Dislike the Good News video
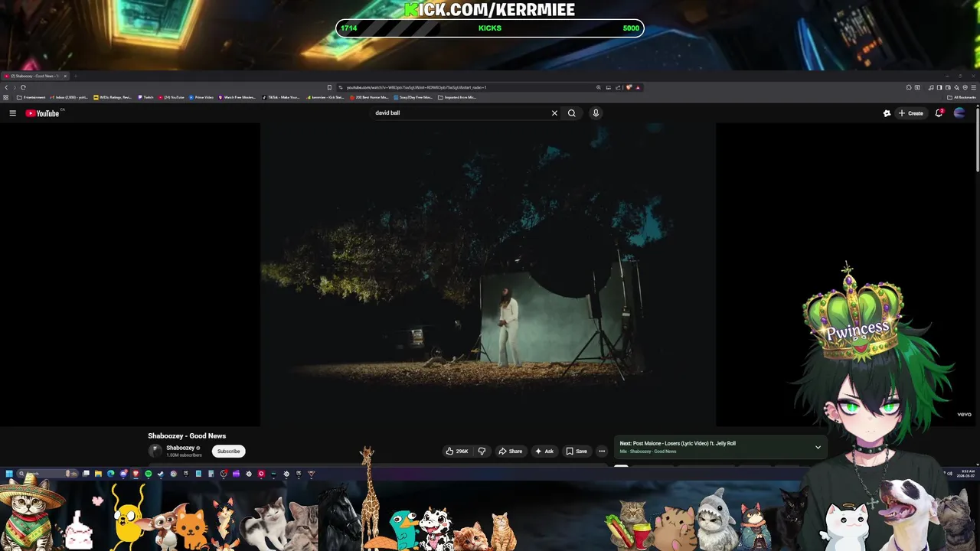 [x=482, y=452]
